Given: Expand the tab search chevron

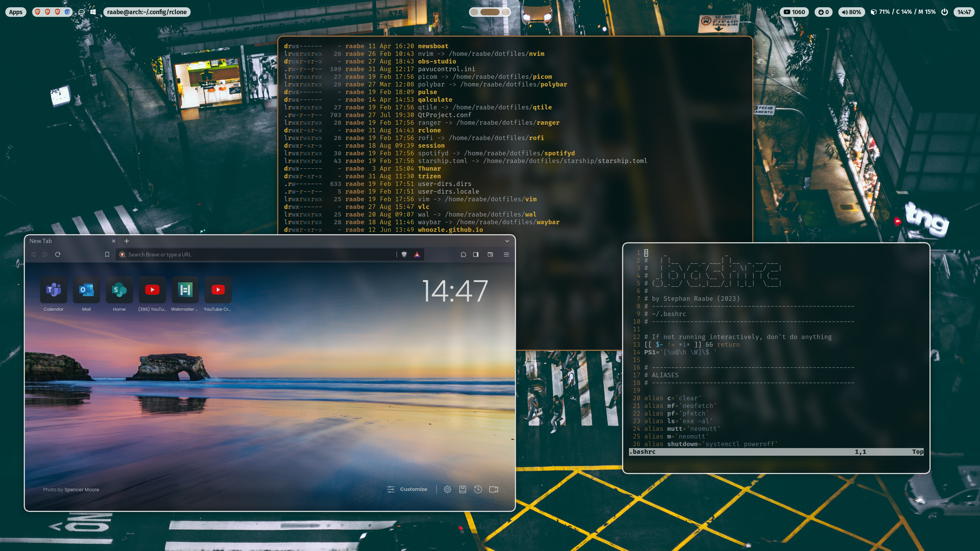Looking at the screenshot, I should 507,241.
